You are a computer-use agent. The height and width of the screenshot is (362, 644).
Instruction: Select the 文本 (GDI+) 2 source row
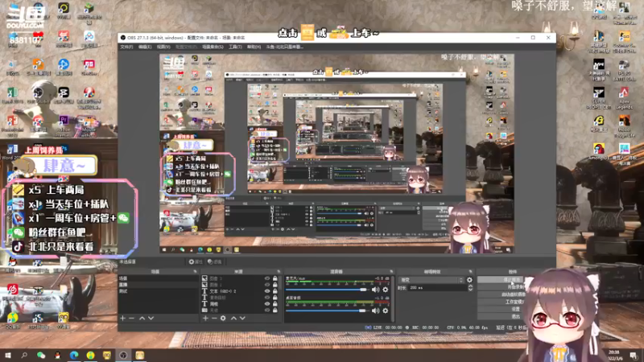pos(241,291)
